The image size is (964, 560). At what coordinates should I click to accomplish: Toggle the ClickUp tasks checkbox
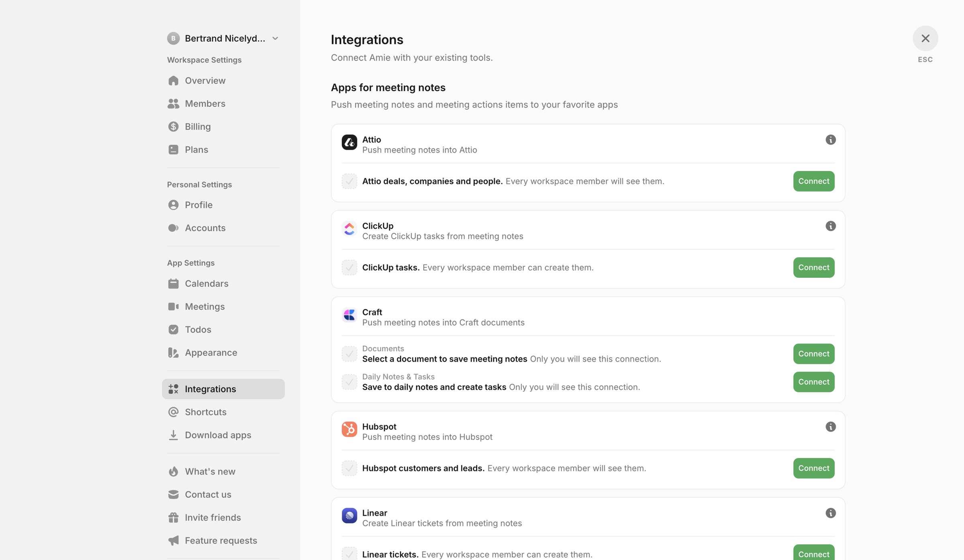tap(349, 267)
